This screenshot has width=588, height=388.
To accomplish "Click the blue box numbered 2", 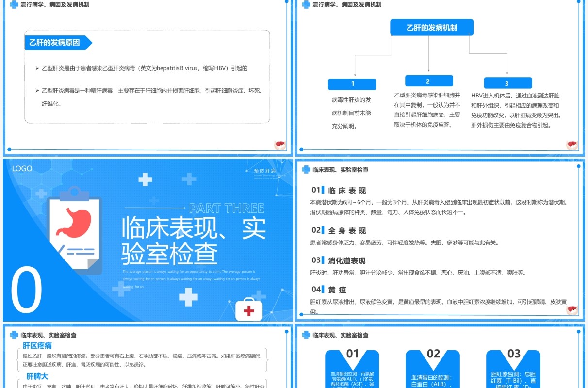I will coord(428,81).
